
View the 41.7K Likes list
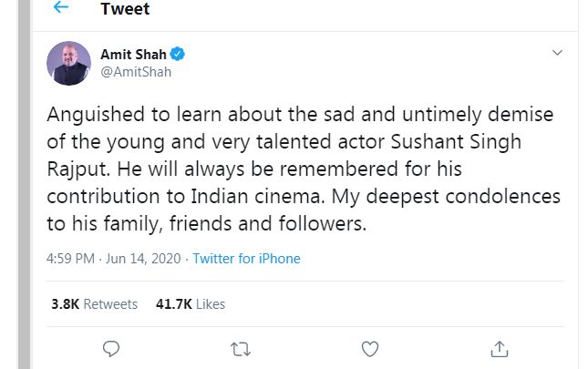click(x=189, y=303)
